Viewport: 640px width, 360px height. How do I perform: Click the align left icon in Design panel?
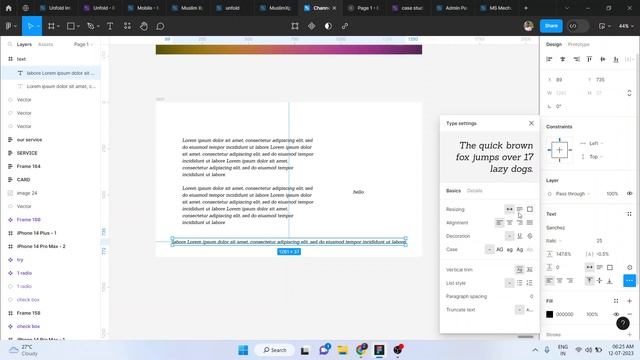pyautogui.click(x=549, y=59)
